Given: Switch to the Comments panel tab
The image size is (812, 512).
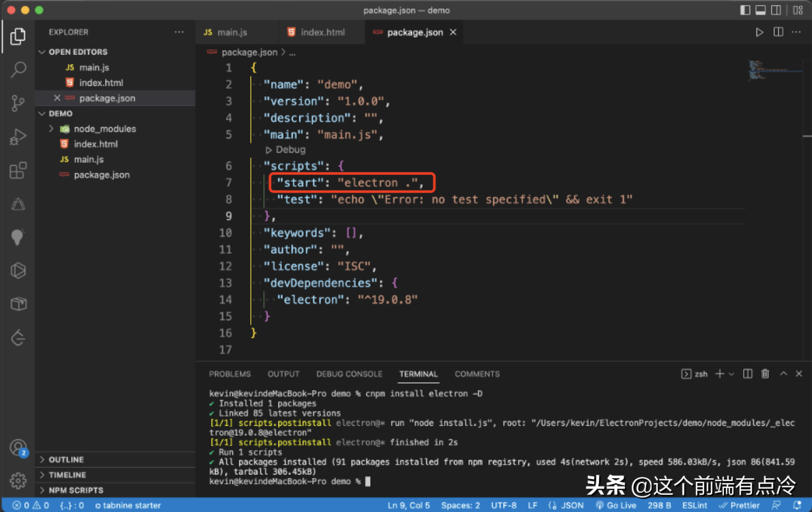Looking at the screenshot, I should tap(477, 374).
